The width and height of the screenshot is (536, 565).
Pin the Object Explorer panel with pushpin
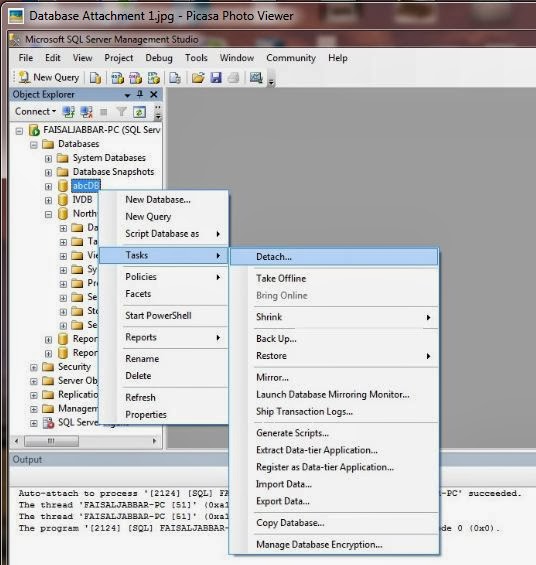140,94
